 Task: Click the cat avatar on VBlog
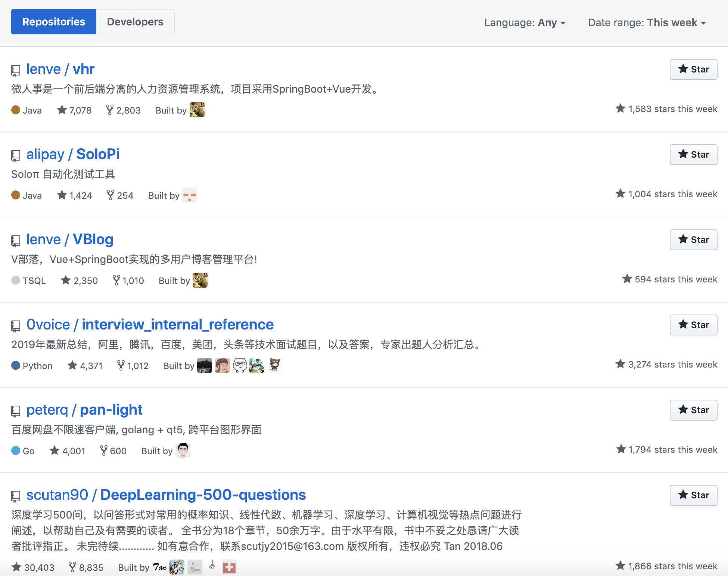200,281
